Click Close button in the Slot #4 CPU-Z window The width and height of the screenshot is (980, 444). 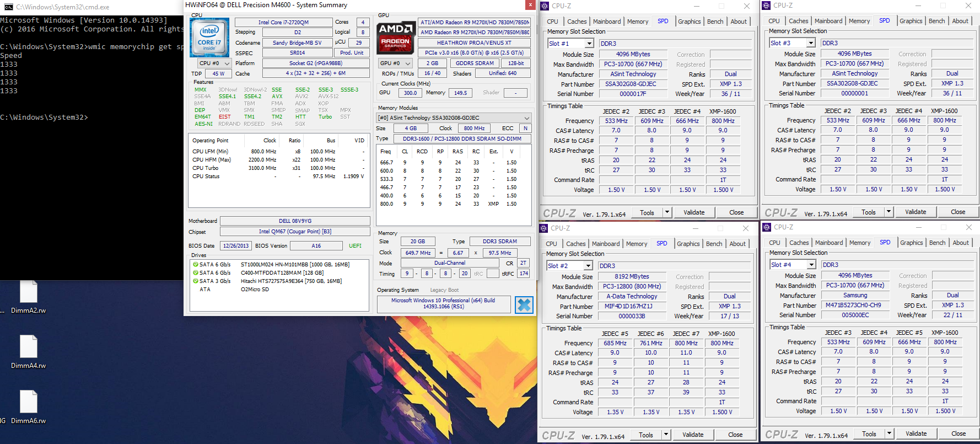click(x=959, y=434)
